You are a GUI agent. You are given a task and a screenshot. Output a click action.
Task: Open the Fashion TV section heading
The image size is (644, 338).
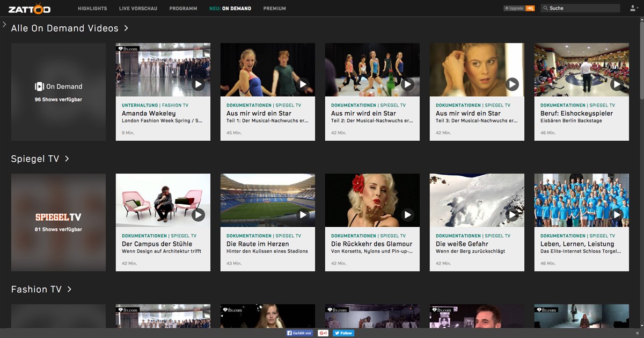pyautogui.click(x=41, y=289)
